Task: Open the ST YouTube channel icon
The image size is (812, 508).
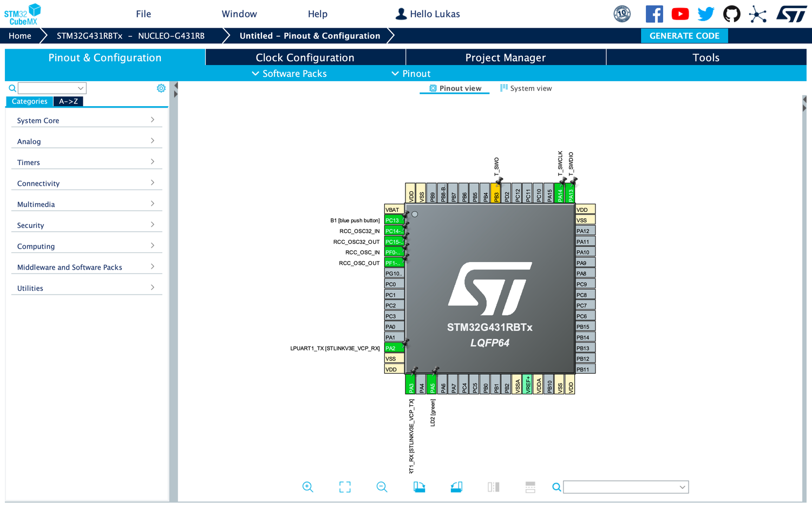Action: (680, 14)
